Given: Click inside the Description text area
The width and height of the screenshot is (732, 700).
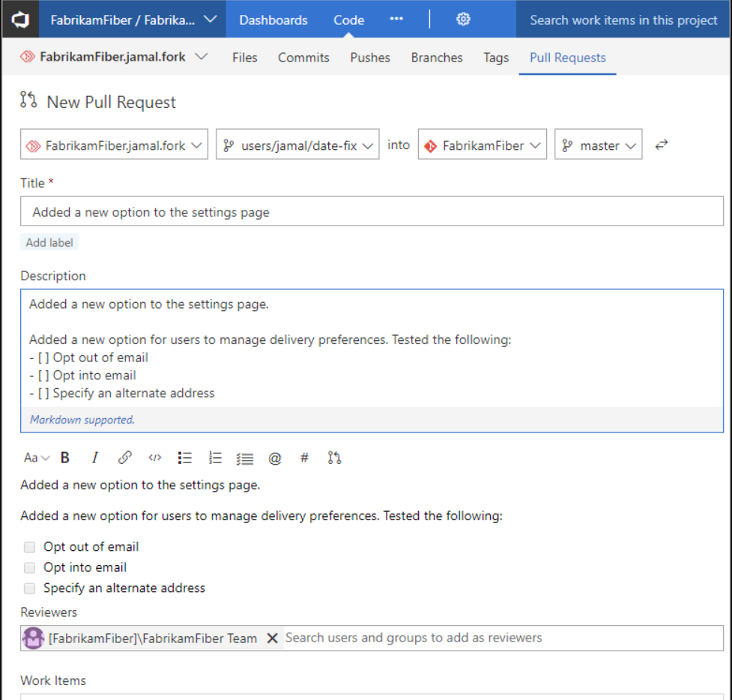Looking at the screenshot, I should point(372,349).
